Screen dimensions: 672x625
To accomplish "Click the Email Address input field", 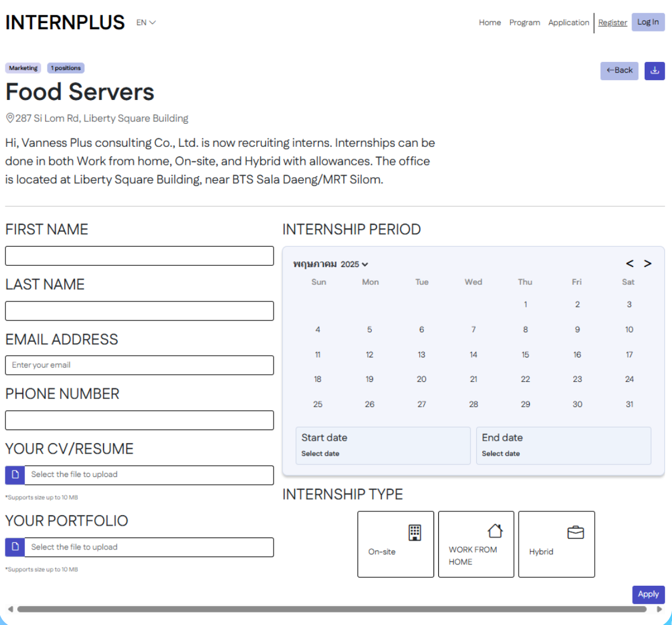I will [140, 365].
